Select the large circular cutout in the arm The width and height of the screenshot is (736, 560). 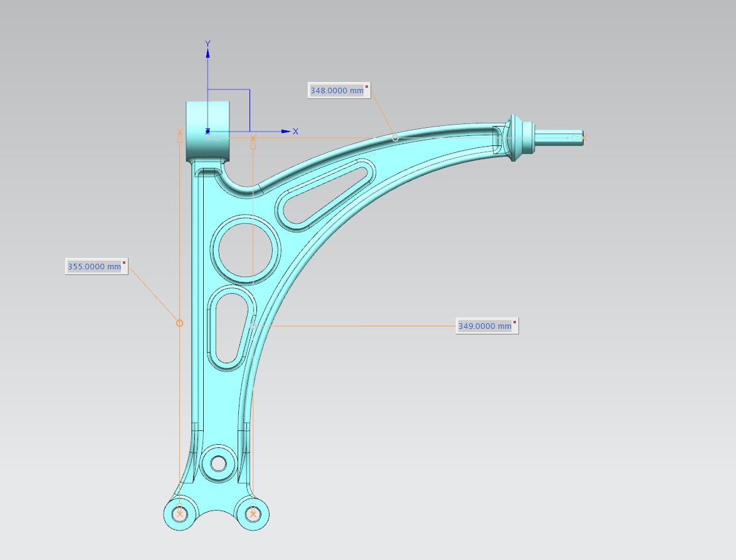pos(246,250)
